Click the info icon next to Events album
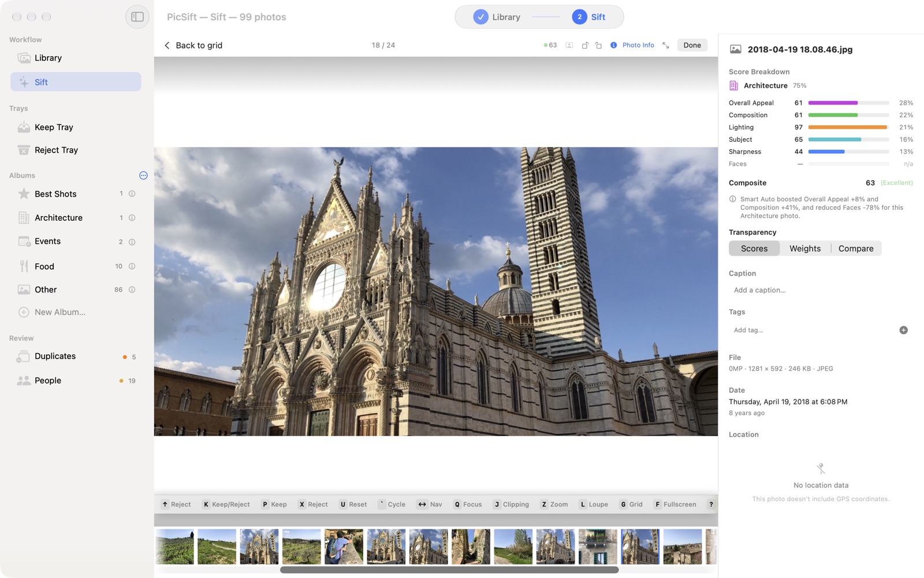Viewport: 924px width, 578px height. [132, 242]
